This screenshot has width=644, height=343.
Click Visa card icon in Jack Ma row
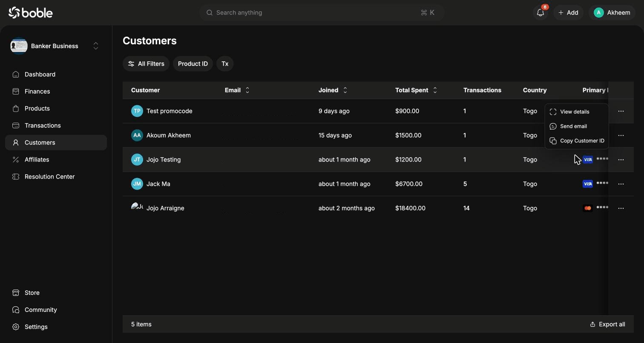[x=588, y=184]
